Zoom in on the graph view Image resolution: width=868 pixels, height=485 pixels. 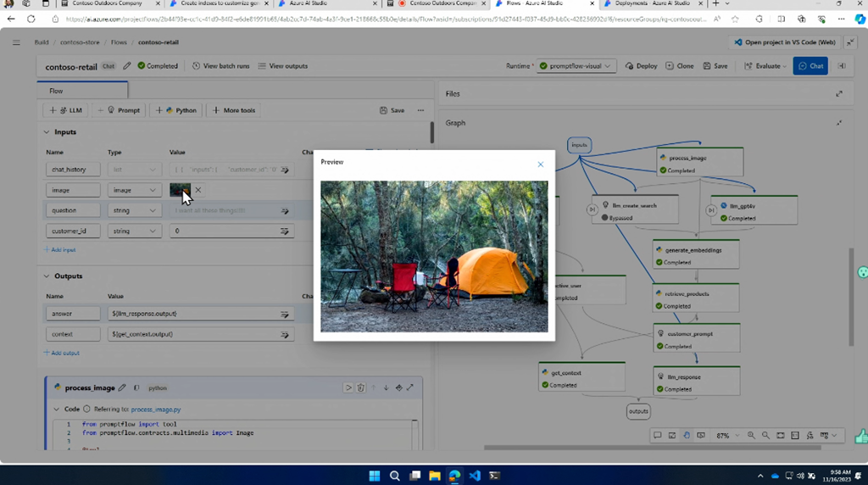(751, 436)
